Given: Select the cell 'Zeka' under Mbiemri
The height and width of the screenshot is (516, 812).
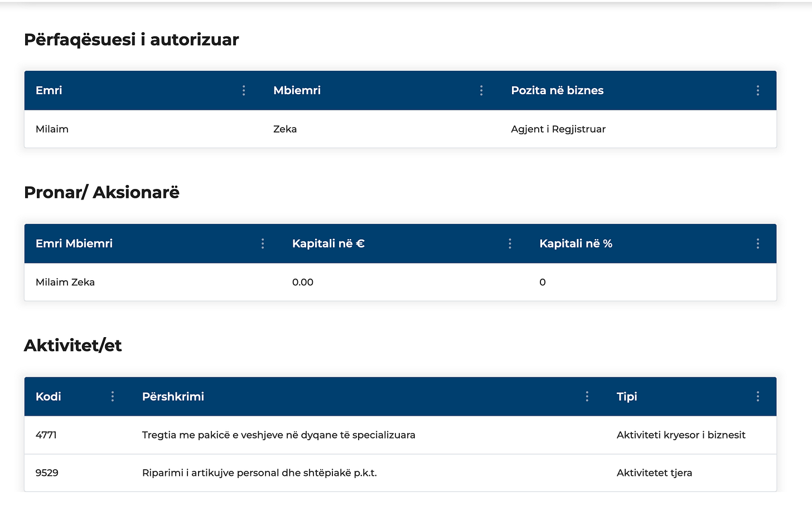Looking at the screenshot, I should click(x=285, y=129).
